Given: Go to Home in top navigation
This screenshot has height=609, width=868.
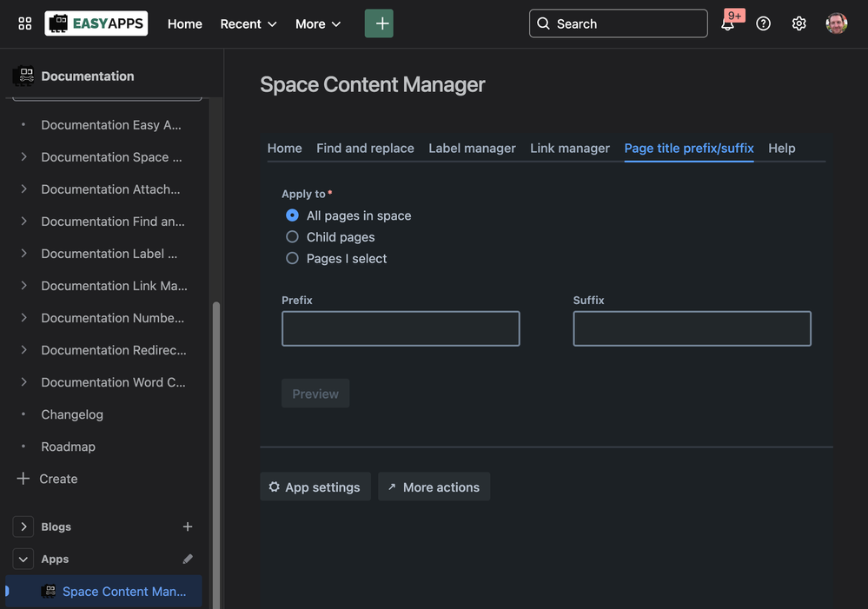Looking at the screenshot, I should click(185, 23).
